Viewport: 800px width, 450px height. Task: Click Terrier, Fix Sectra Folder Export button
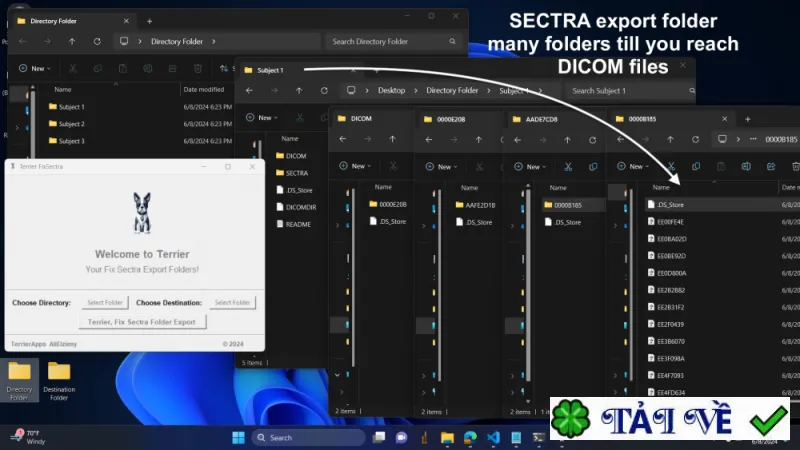[x=142, y=322]
